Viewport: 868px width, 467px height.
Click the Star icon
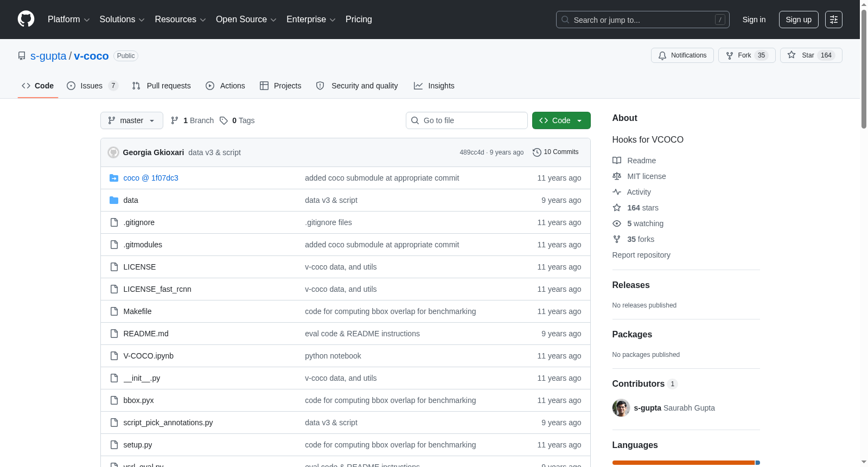click(792, 55)
